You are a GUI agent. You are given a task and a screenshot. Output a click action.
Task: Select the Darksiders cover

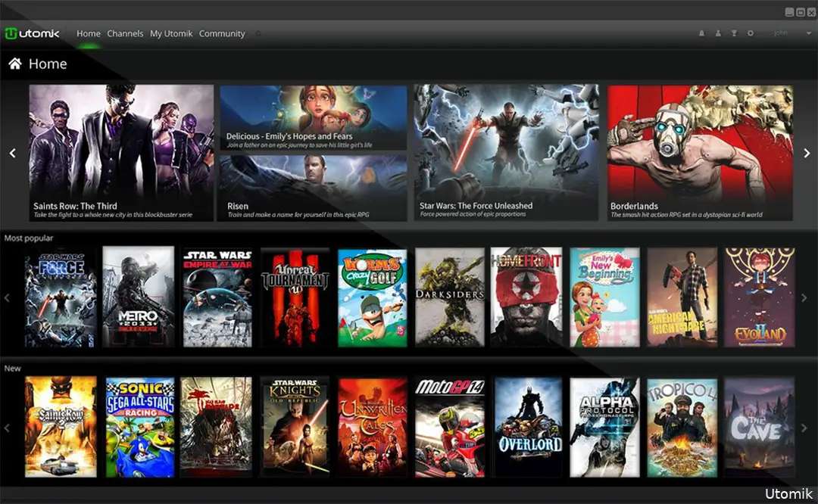pyautogui.click(x=450, y=297)
